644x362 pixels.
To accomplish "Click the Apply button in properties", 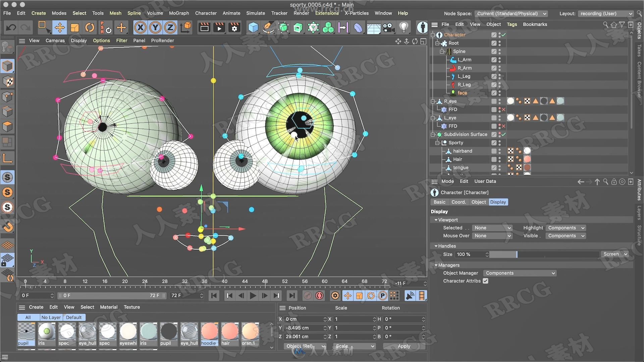I will click(404, 346).
